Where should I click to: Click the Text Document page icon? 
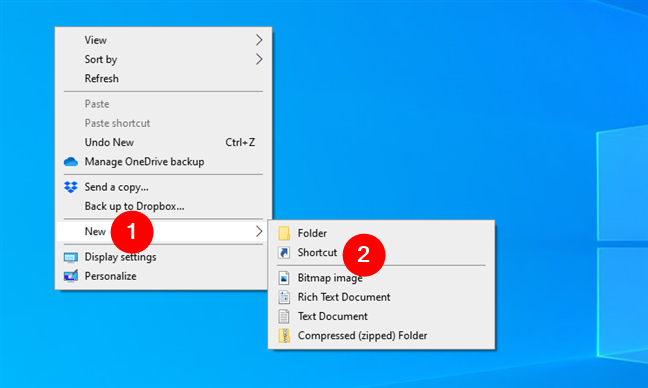pos(284,317)
